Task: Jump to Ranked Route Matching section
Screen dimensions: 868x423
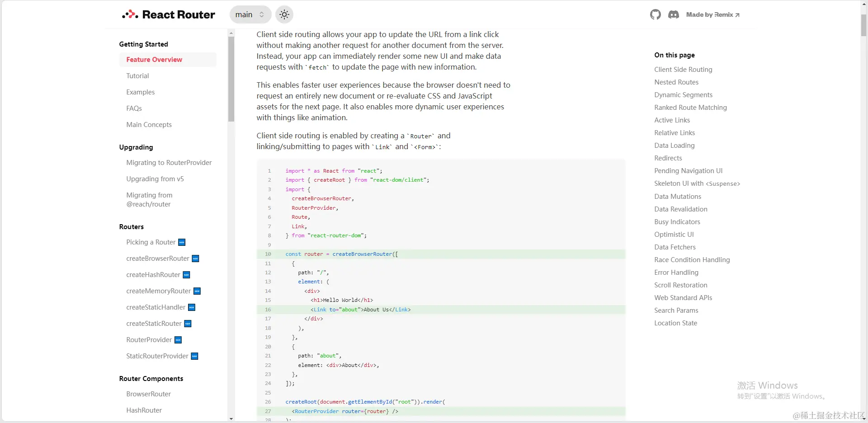Action: (x=690, y=108)
